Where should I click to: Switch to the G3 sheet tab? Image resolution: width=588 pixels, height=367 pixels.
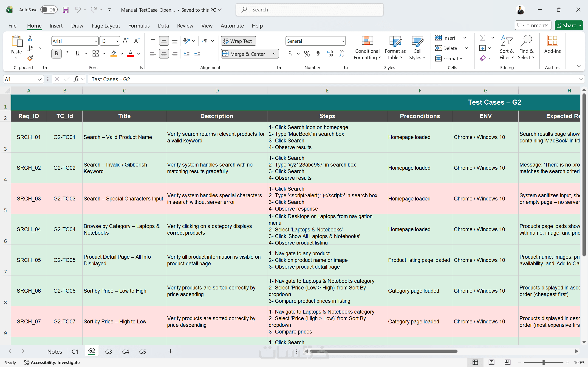click(x=108, y=351)
